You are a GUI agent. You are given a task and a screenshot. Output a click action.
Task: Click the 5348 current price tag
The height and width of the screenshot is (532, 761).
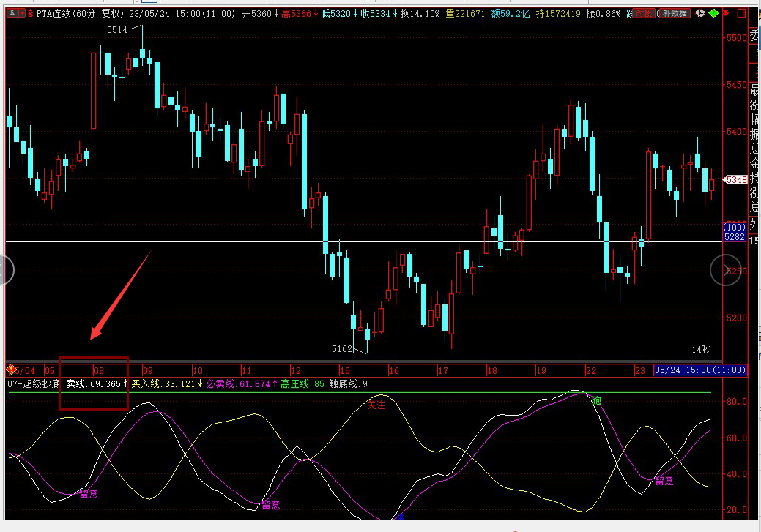[736, 180]
